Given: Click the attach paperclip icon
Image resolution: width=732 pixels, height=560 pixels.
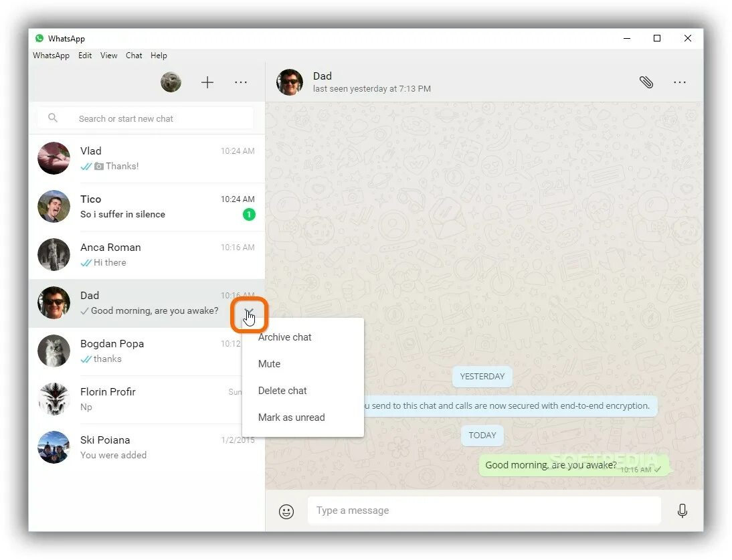Looking at the screenshot, I should pyautogui.click(x=646, y=82).
